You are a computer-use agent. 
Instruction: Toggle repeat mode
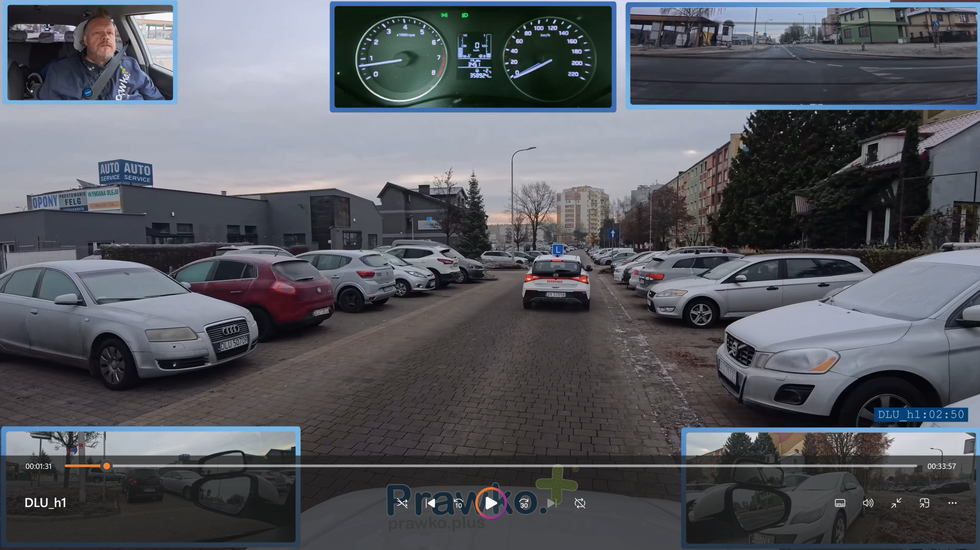pos(580,503)
